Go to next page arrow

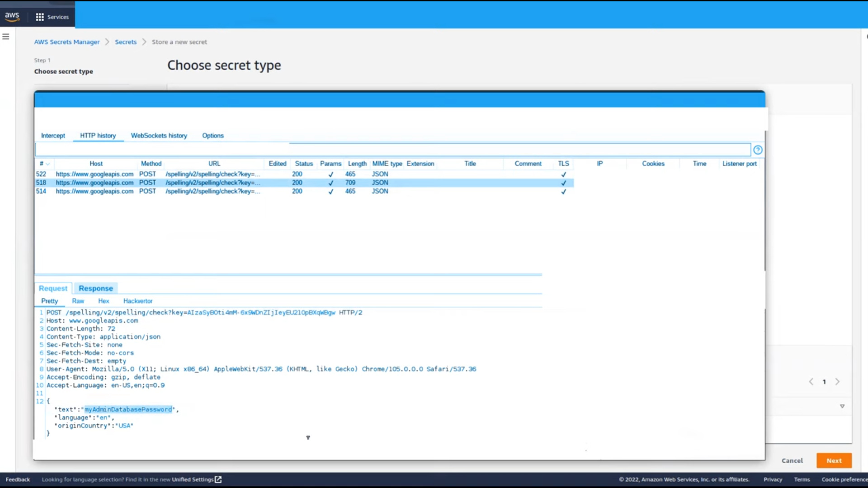click(837, 382)
